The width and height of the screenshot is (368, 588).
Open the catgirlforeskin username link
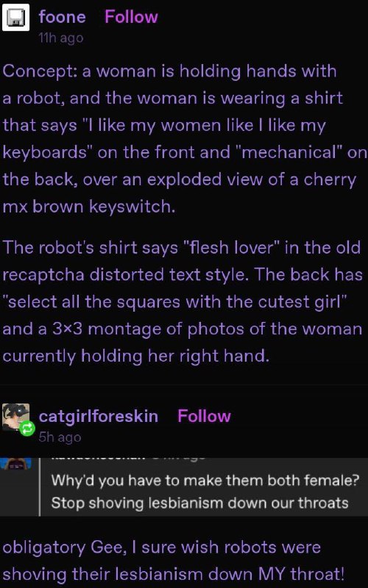pos(99,416)
